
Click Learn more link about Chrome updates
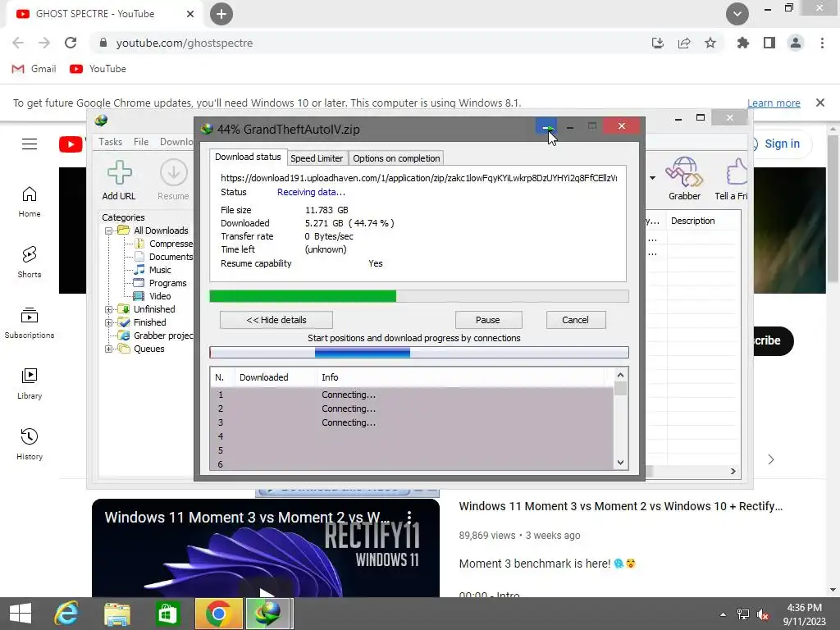[774, 103]
